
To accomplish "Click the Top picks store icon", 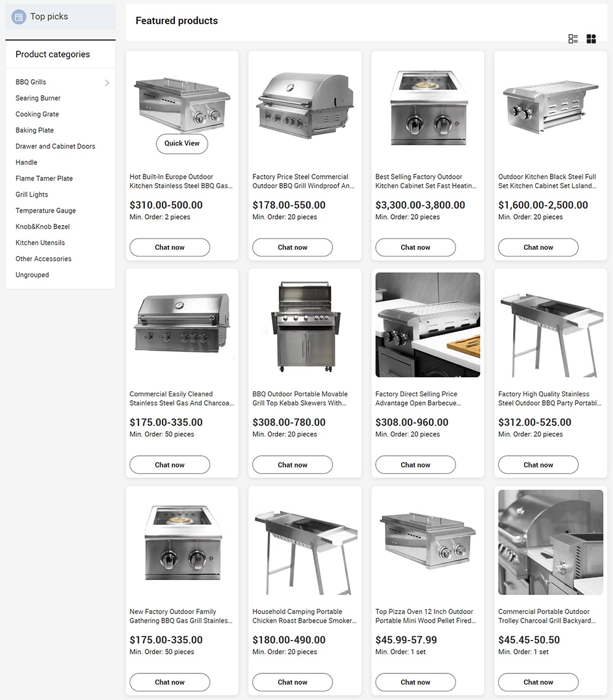I will tap(19, 17).
